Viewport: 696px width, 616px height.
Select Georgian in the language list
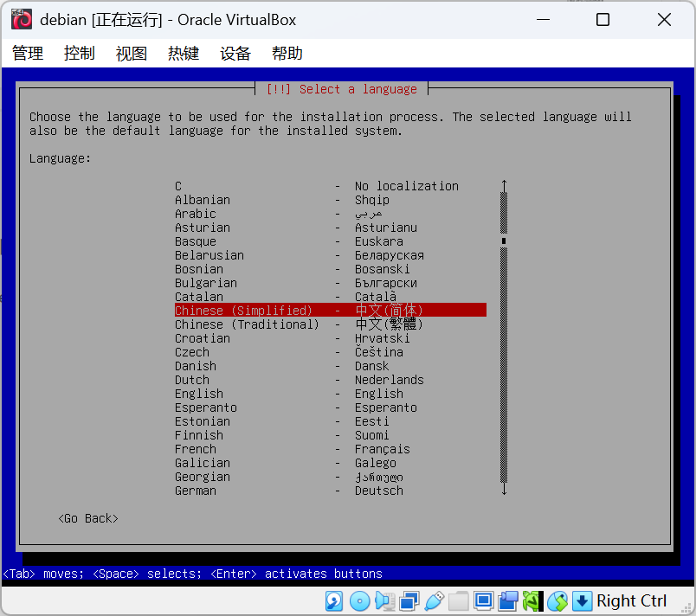point(331,477)
